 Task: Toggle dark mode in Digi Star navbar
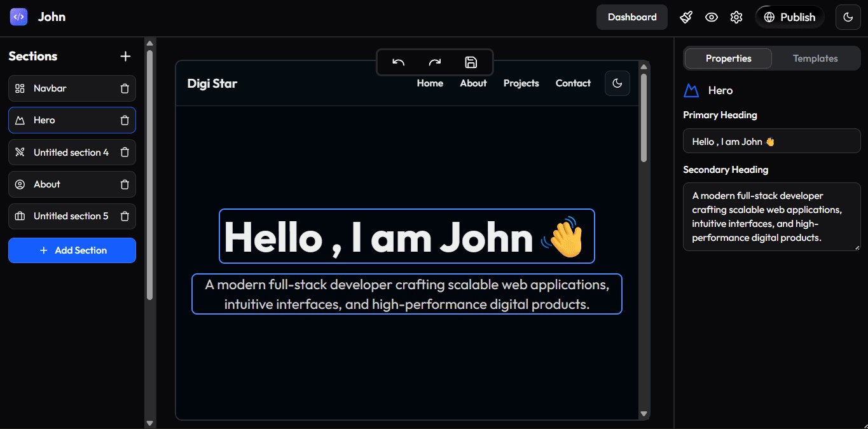[x=617, y=83]
